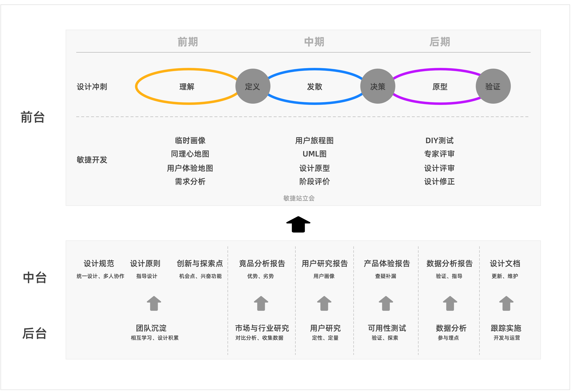
Task: Click the 中台 section label
Action: tap(35, 277)
